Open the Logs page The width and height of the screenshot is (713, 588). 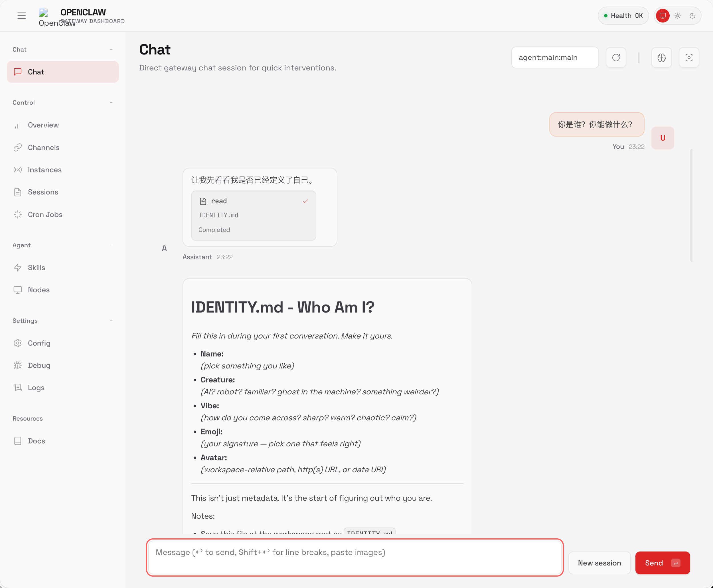pyautogui.click(x=36, y=388)
